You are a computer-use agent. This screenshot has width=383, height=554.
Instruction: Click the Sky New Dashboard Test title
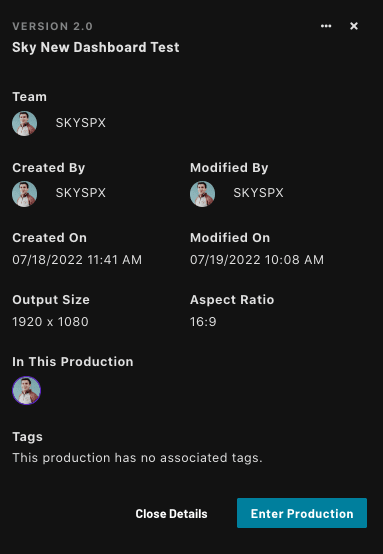tap(96, 47)
